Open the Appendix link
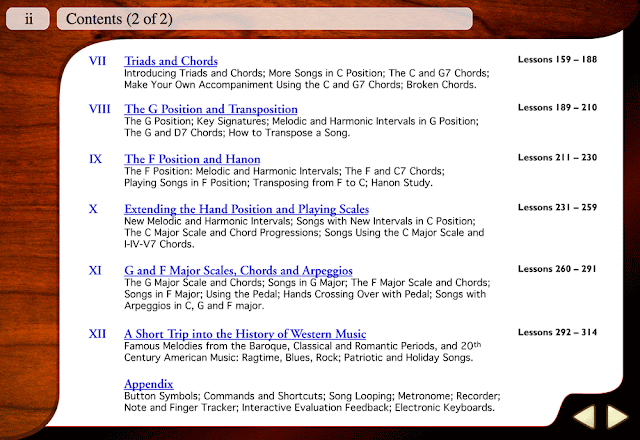The height and width of the screenshot is (440, 640). 149,384
